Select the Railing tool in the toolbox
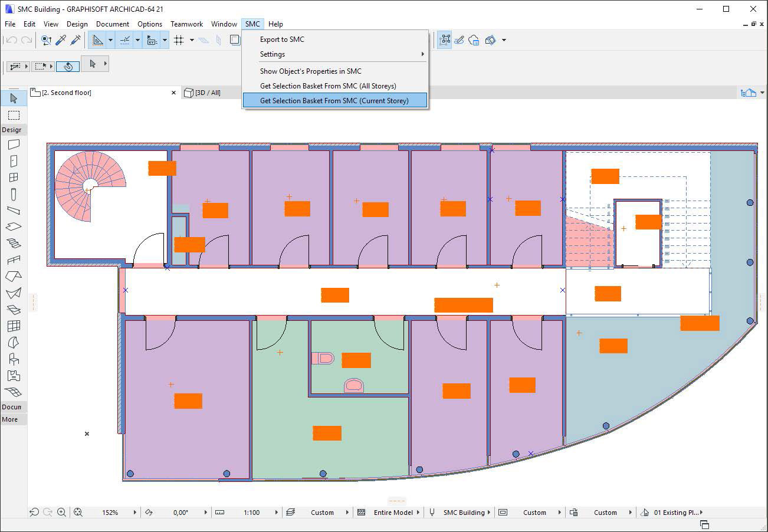The width and height of the screenshot is (768, 532). [x=14, y=260]
